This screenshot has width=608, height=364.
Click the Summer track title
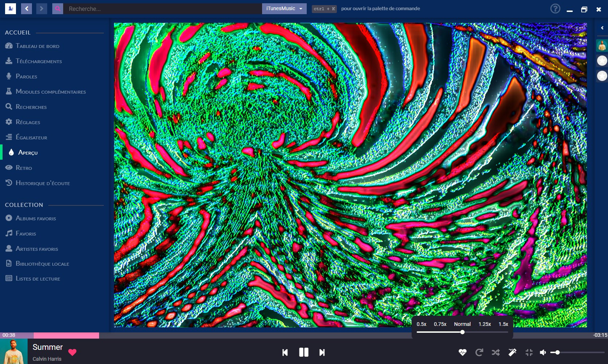tap(48, 347)
